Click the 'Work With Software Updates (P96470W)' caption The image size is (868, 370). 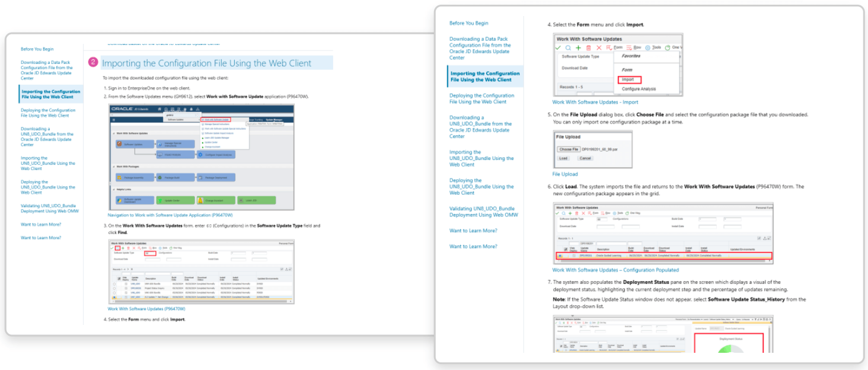coord(146,309)
